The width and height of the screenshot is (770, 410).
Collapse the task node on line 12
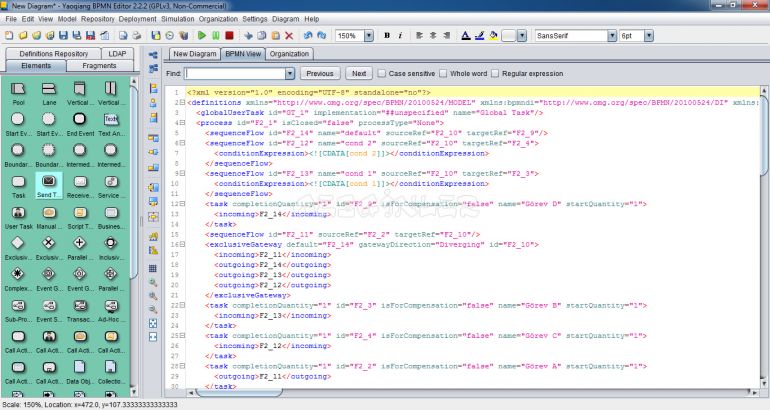pos(182,204)
